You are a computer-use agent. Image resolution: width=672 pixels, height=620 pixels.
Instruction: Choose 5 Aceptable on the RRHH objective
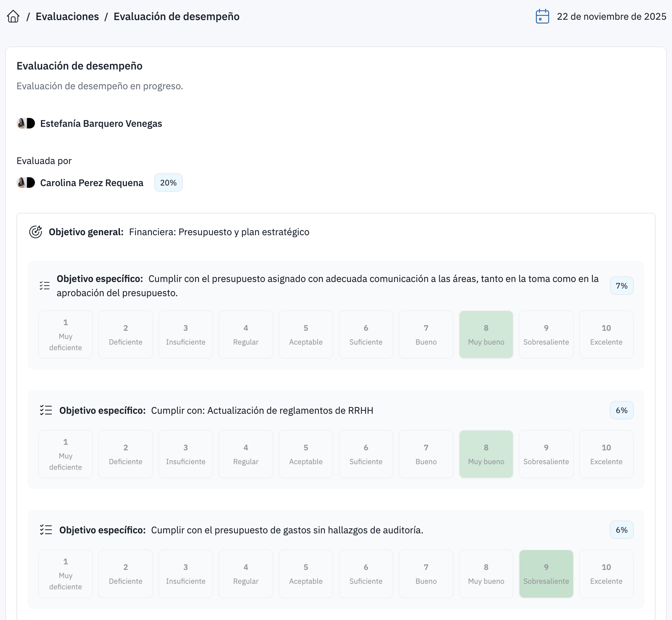tap(306, 454)
